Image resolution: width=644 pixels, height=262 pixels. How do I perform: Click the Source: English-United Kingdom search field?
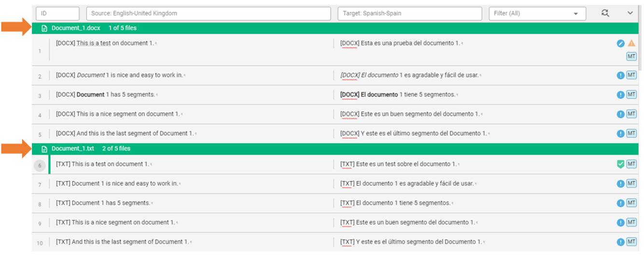[x=208, y=14]
